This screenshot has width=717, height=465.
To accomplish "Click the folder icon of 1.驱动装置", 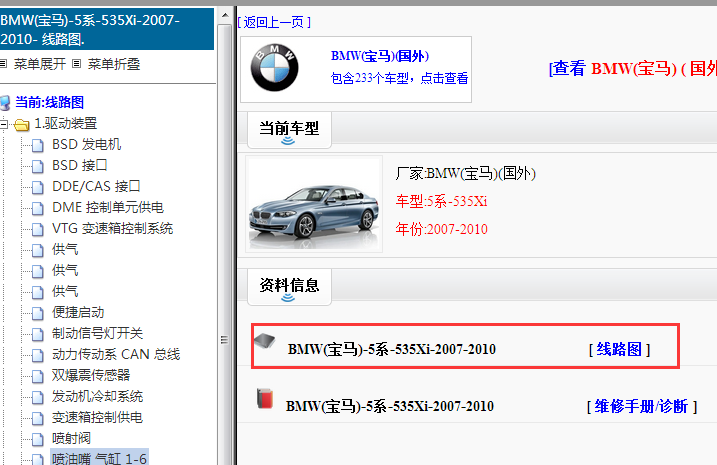I will pyautogui.click(x=21, y=124).
